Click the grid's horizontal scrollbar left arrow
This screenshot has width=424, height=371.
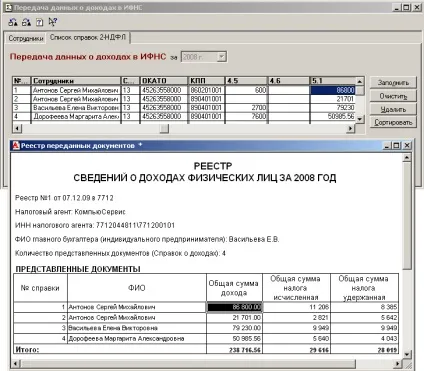click(17, 128)
